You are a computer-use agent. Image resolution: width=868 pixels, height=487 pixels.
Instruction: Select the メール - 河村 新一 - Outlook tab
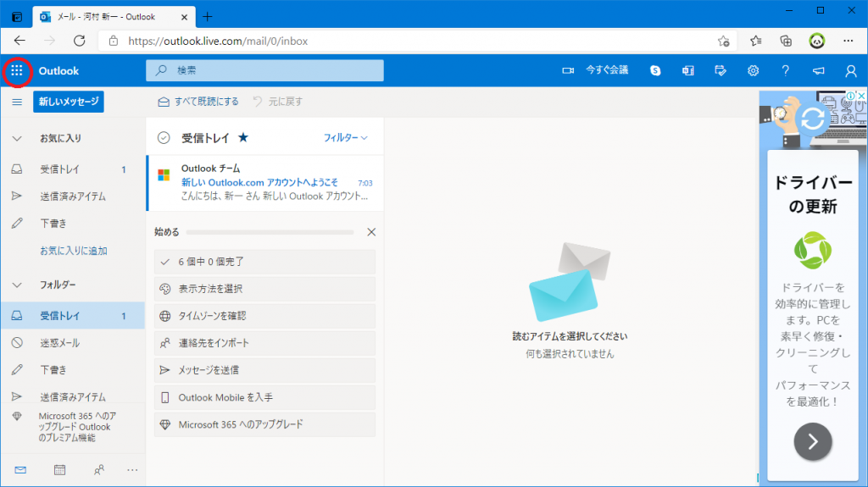point(114,17)
